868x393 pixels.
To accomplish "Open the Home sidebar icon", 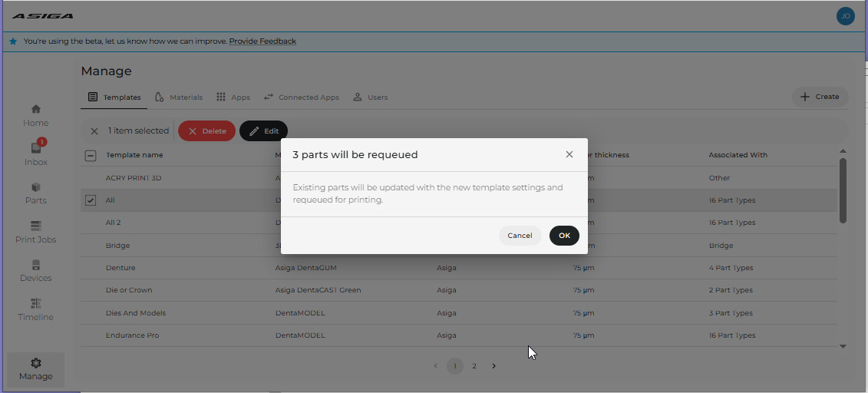I will pyautogui.click(x=36, y=109).
